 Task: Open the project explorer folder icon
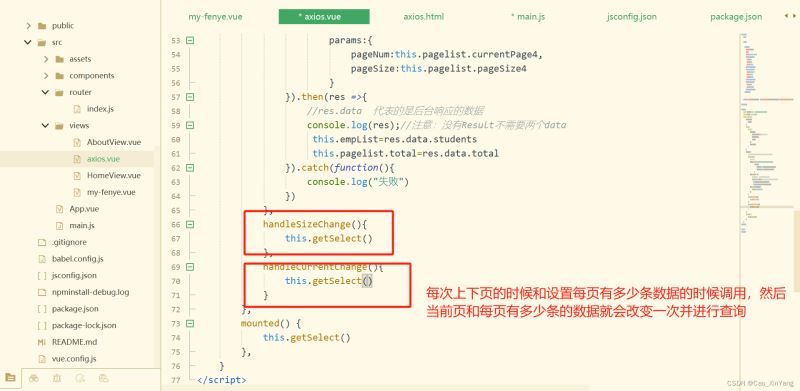11,378
